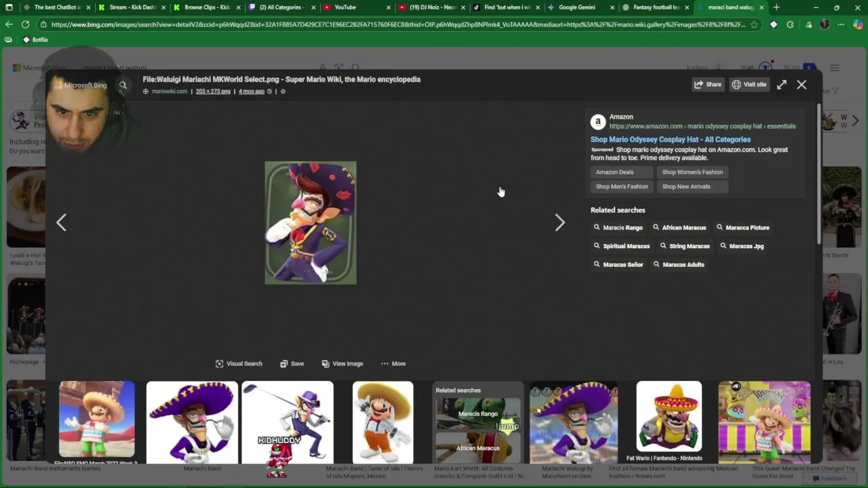Viewport: 868px width, 488px height.
Task: Open a new browser tab
Action: pos(776,7)
